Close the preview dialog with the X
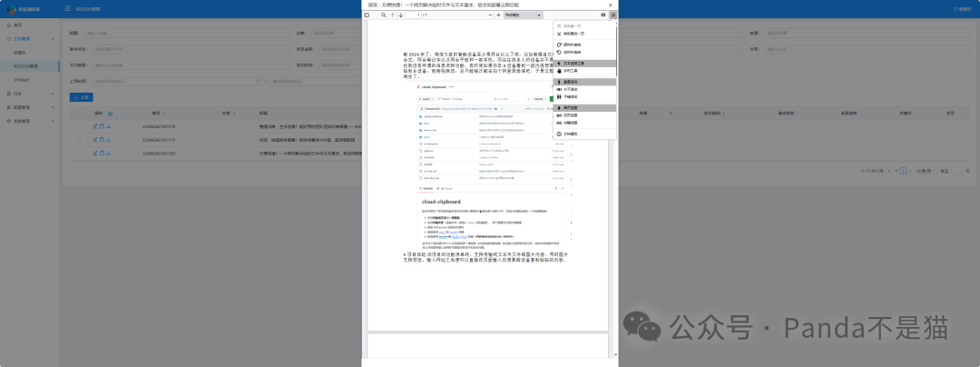Screen dimensions: 980x367 coord(612,5)
